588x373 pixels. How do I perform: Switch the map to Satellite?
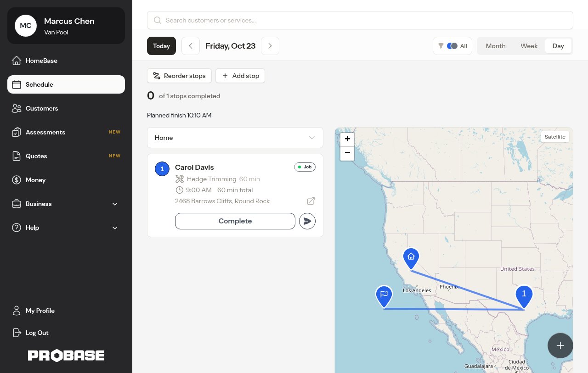pos(555,137)
